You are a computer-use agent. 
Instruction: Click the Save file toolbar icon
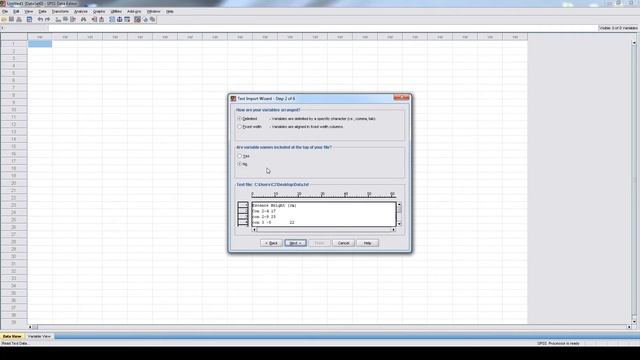pyautogui.click(x=11, y=19)
